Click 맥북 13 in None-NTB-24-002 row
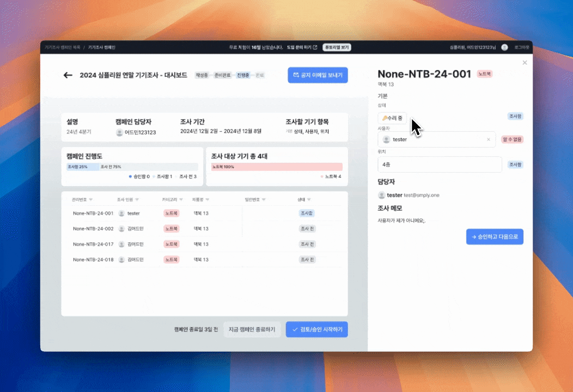Viewport: 573px width, 392px height. coord(201,229)
